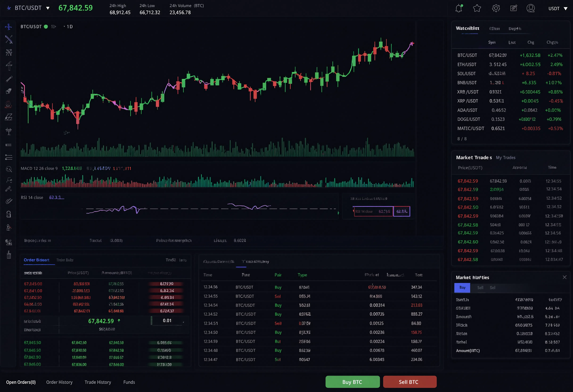Expand the USDT currency dropdown
This screenshot has width=573, height=392.
566,9
